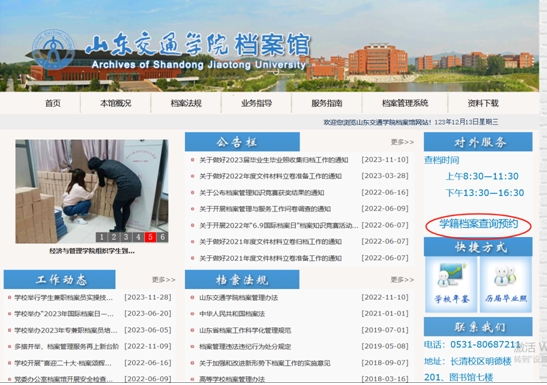The height and width of the screenshot is (385, 547).
Task: Click the 对外服务 section header
Action: point(478,142)
